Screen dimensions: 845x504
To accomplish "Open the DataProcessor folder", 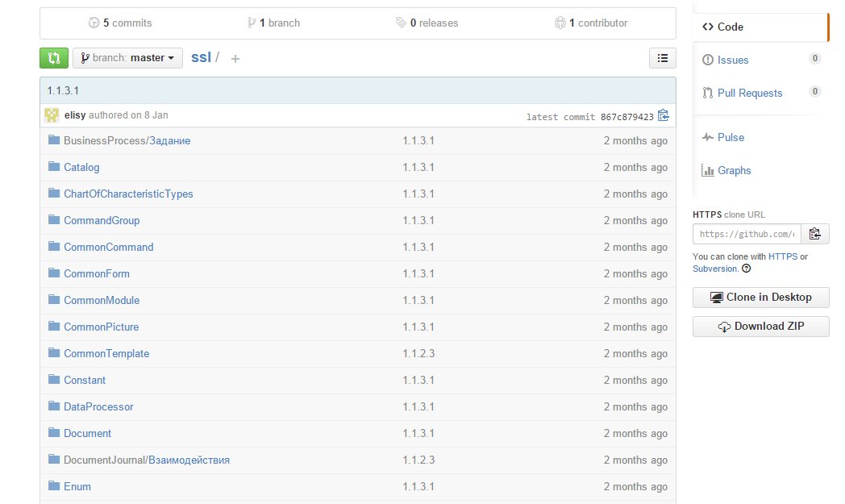I will tap(98, 407).
